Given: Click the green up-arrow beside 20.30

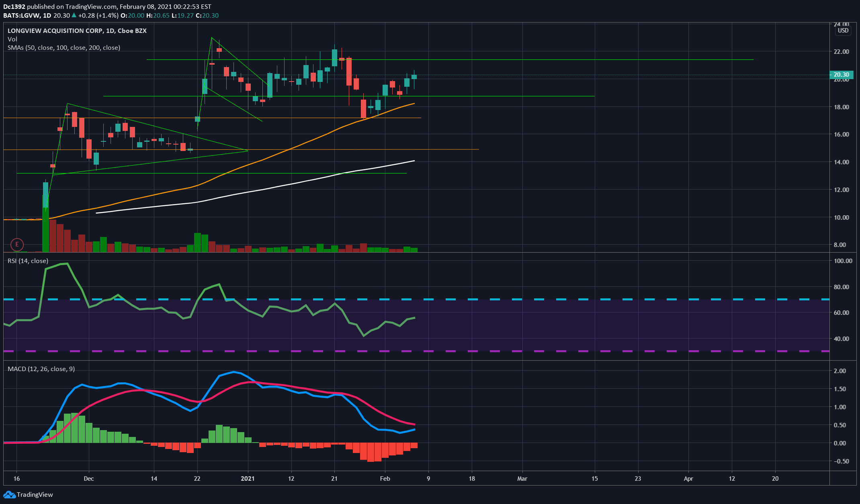Looking at the screenshot, I should point(74,16).
